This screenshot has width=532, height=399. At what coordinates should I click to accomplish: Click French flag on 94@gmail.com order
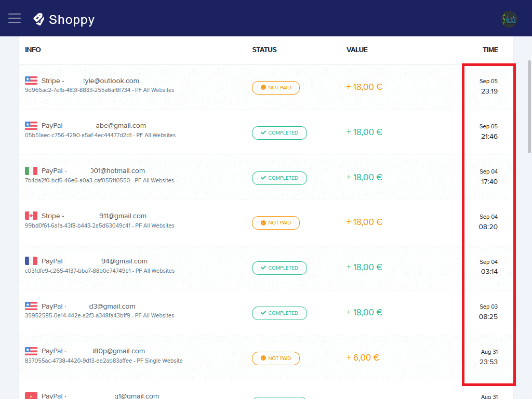click(x=31, y=261)
